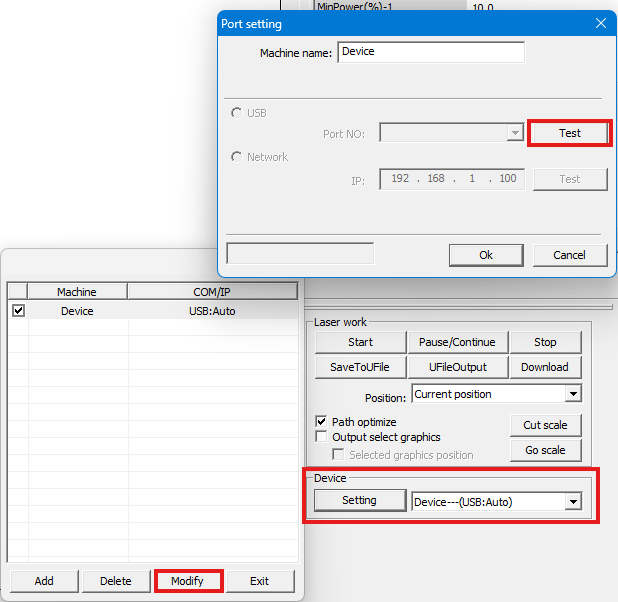Start the laser work

pos(360,342)
